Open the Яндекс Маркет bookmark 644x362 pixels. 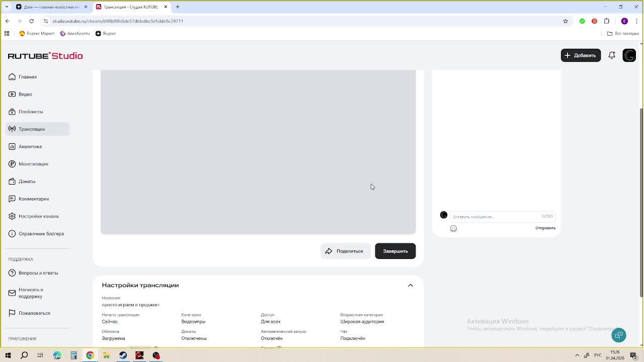pyautogui.click(x=37, y=33)
